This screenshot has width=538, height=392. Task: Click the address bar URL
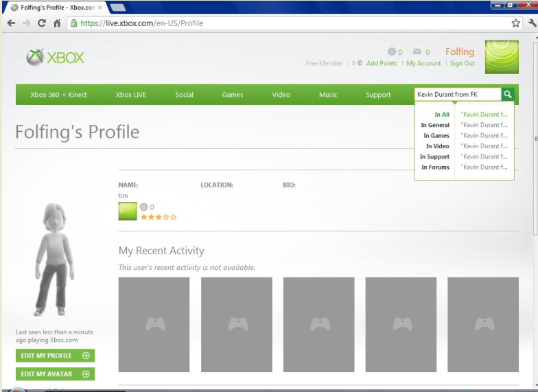(141, 23)
